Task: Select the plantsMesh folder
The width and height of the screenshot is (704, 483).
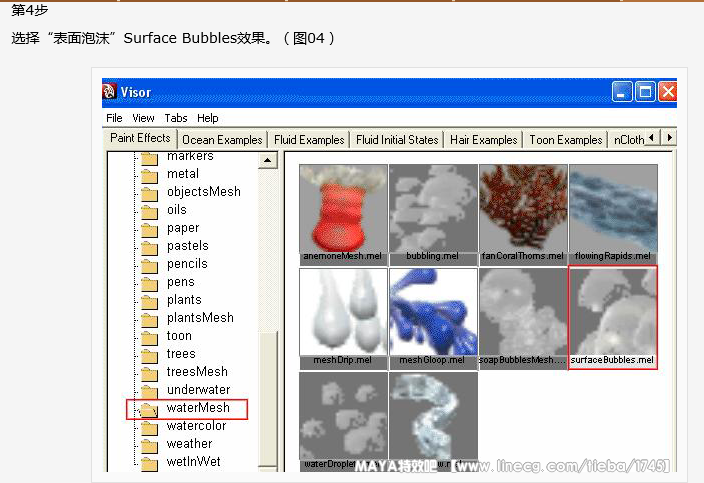Action: point(200,318)
